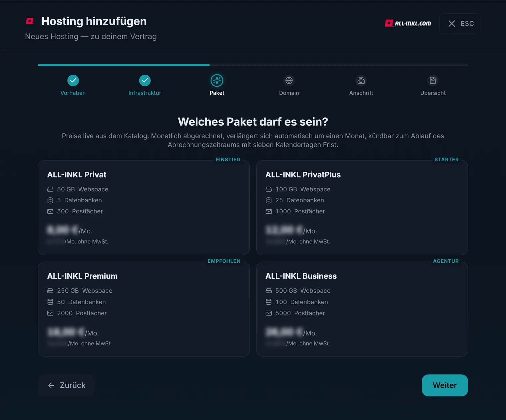Select the ALL-INKL Privat package card

[144, 208]
